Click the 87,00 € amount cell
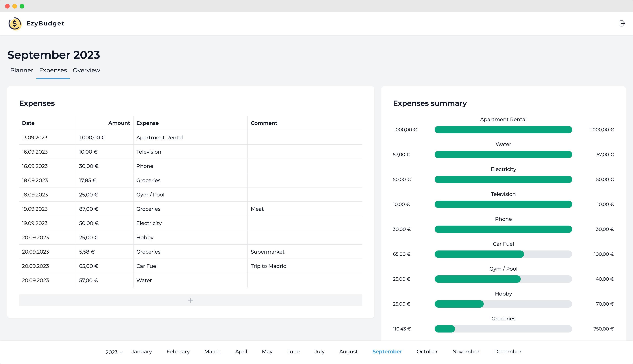The image size is (633, 364). click(x=89, y=209)
